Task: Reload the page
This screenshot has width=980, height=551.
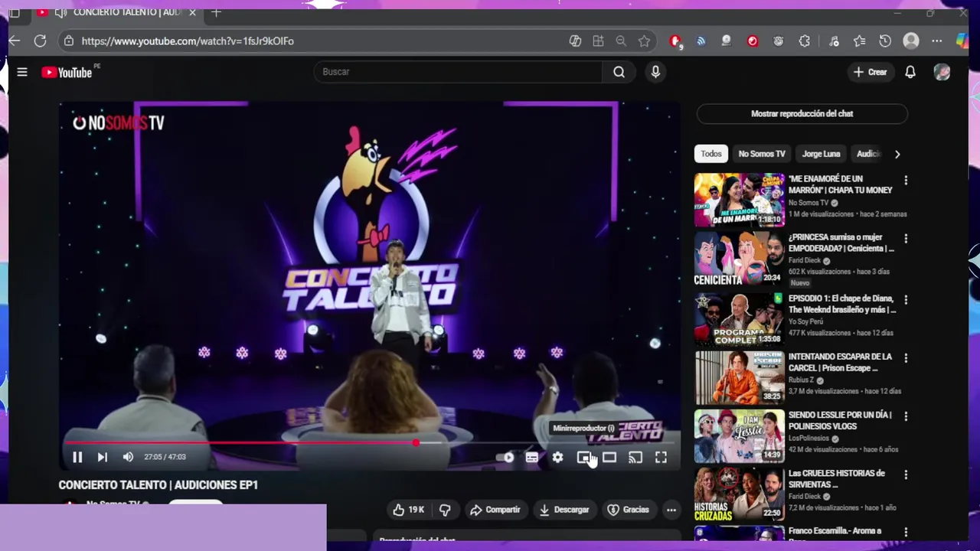Action: tap(41, 41)
